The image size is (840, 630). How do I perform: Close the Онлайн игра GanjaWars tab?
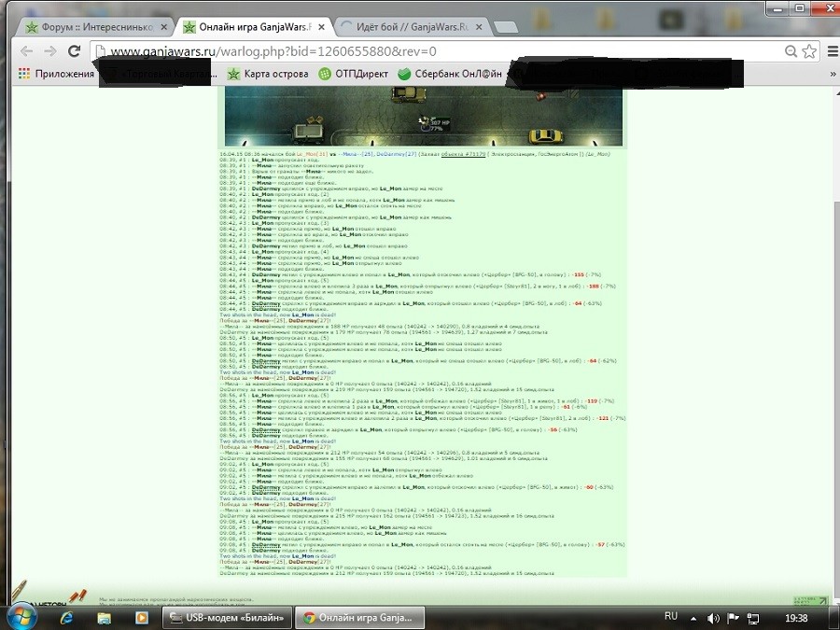(x=321, y=27)
